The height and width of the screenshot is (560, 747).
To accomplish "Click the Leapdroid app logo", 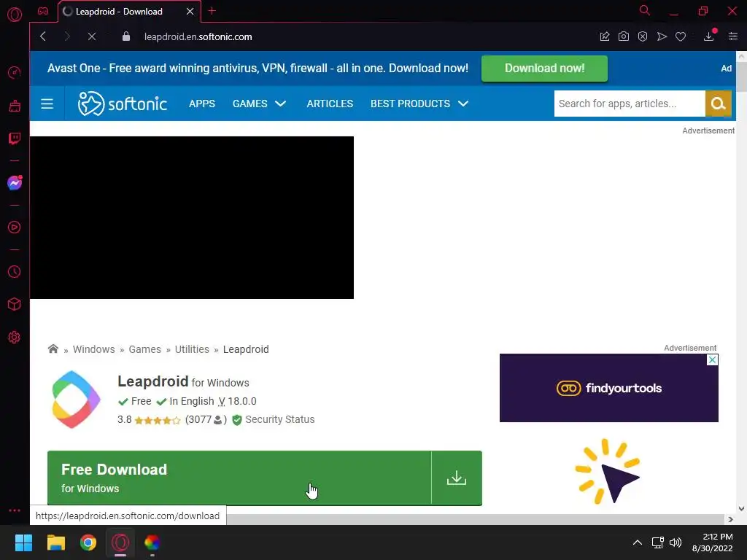I will tap(76, 400).
